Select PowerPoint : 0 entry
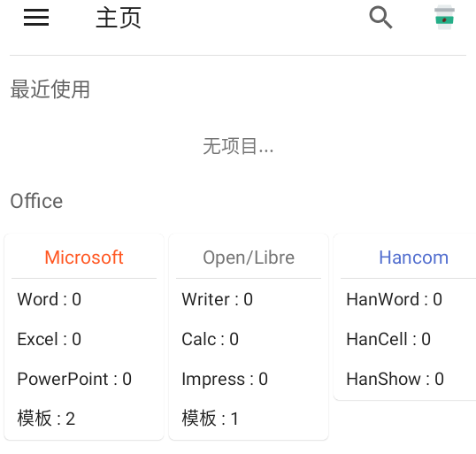476x454 pixels. tap(74, 379)
